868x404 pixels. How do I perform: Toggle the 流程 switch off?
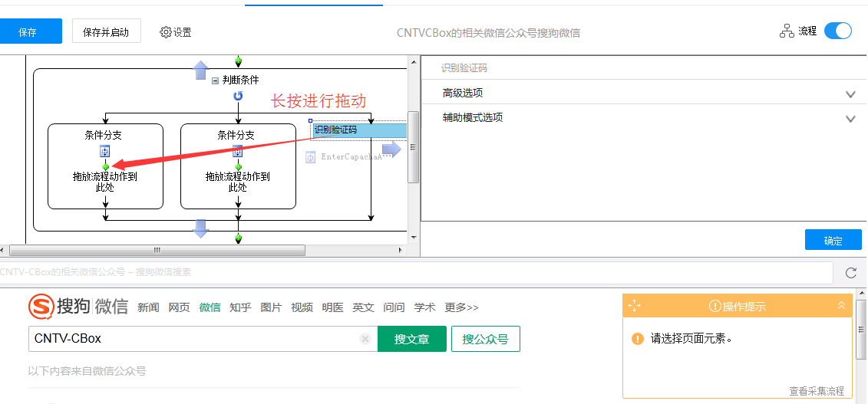[x=837, y=31]
